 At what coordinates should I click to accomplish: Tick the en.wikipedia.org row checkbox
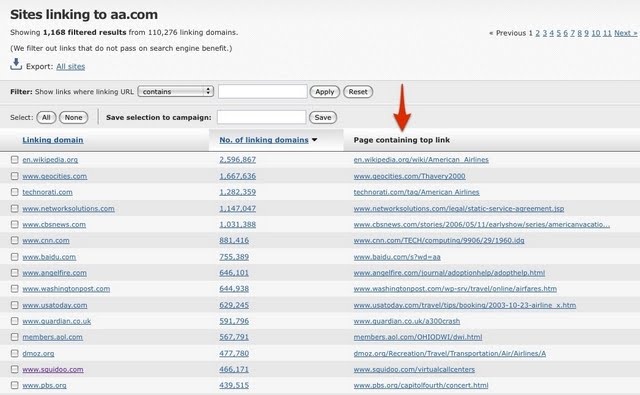pyautogui.click(x=15, y=160)
